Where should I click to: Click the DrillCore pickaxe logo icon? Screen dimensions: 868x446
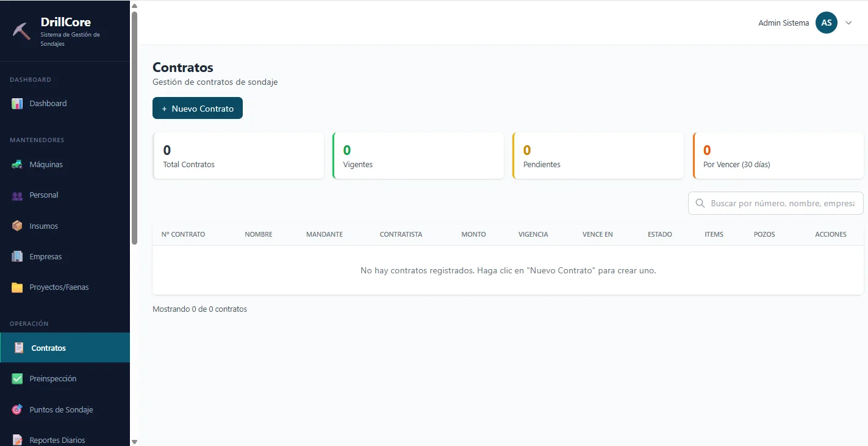tap(21, 31)
